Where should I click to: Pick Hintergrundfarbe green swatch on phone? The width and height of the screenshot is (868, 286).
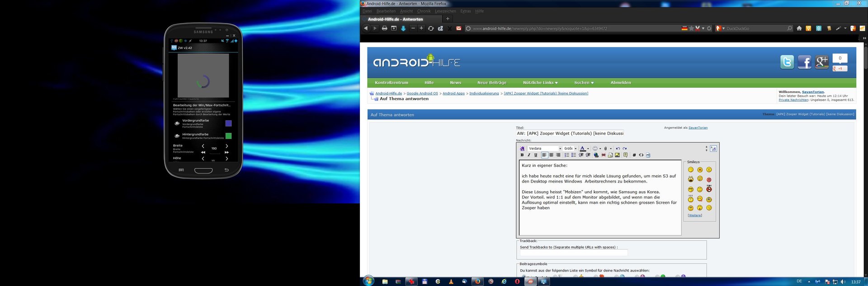[228, 136]
